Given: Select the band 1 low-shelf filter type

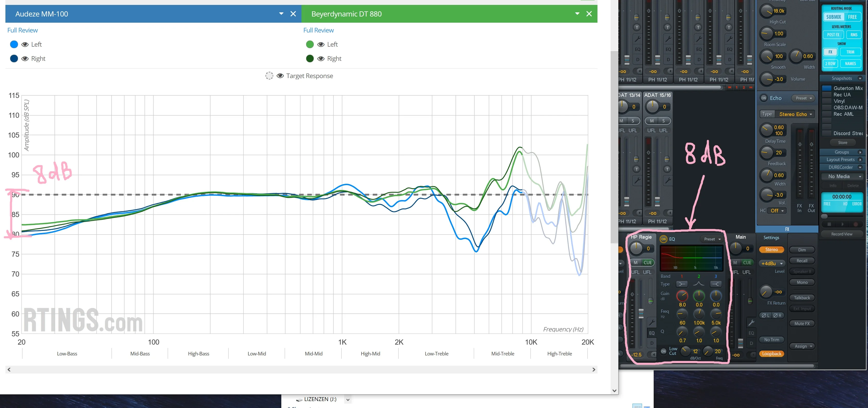Looking at the screenshot, I should pyautogui.click(x=682, y=284).
